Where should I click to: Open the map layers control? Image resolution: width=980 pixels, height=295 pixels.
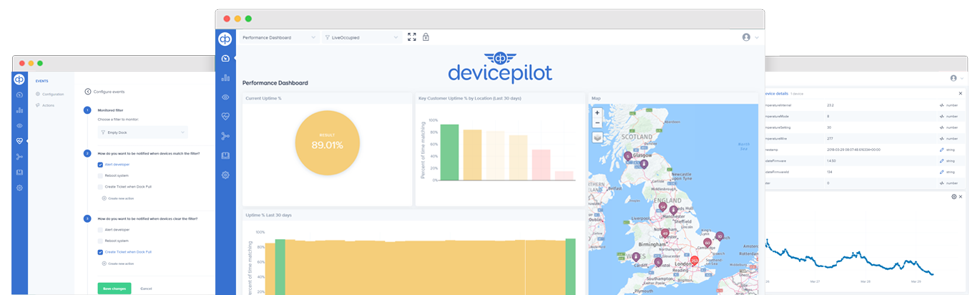597,137
